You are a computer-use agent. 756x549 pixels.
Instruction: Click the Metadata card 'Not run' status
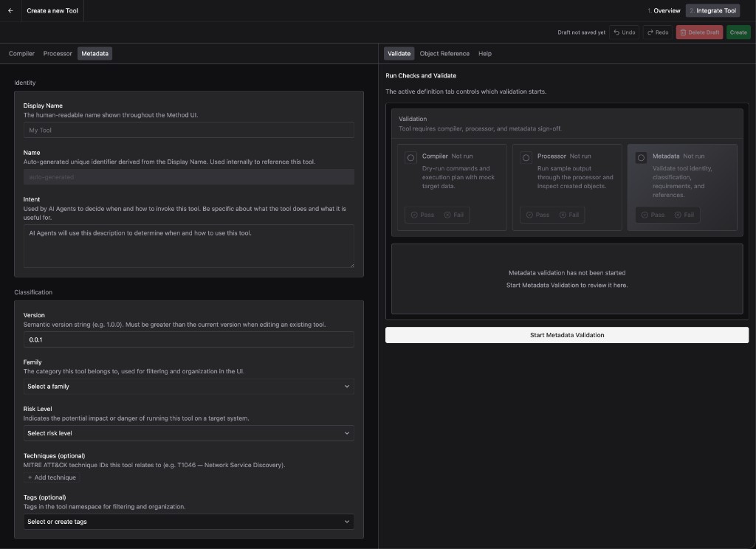pyautogui.click(x=694, y=156)
